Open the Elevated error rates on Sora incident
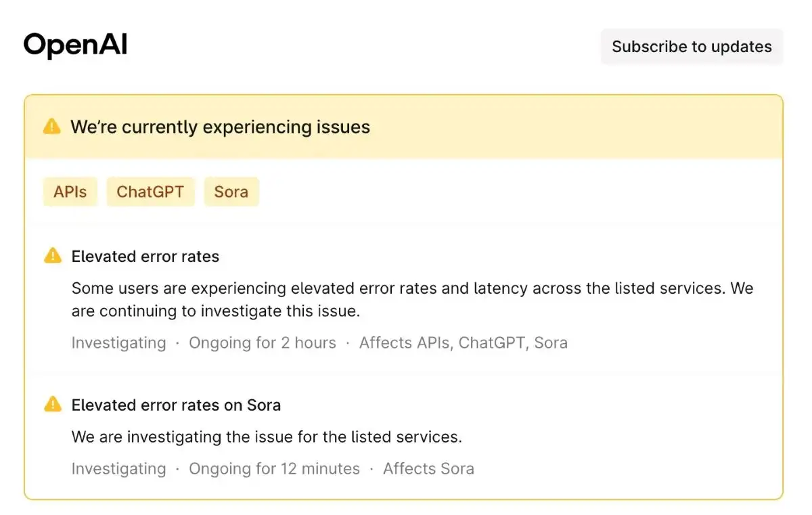Image resolution: width=812 pixels, height=515 pixels. coord(176,405)
